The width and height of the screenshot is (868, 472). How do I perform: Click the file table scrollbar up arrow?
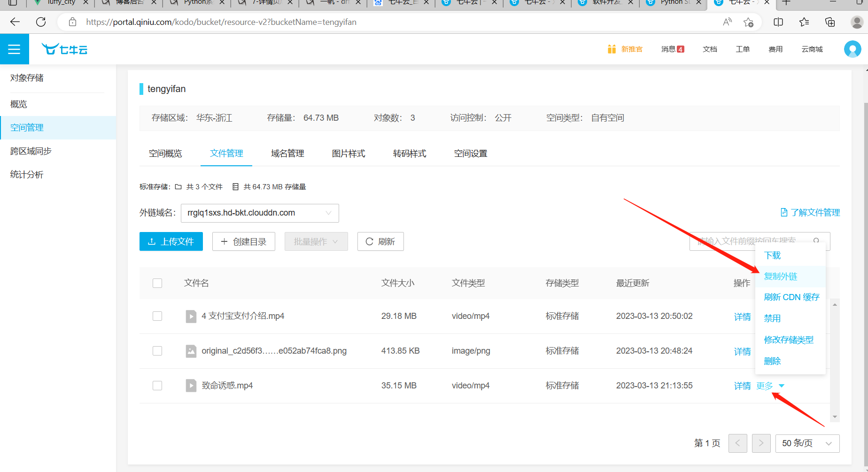pyautogui.click(x=835, y=305)
